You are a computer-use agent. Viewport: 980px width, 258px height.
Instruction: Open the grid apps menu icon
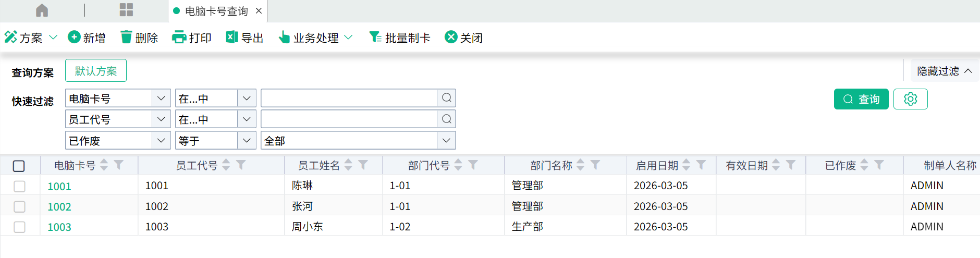[x=126, y=10]
